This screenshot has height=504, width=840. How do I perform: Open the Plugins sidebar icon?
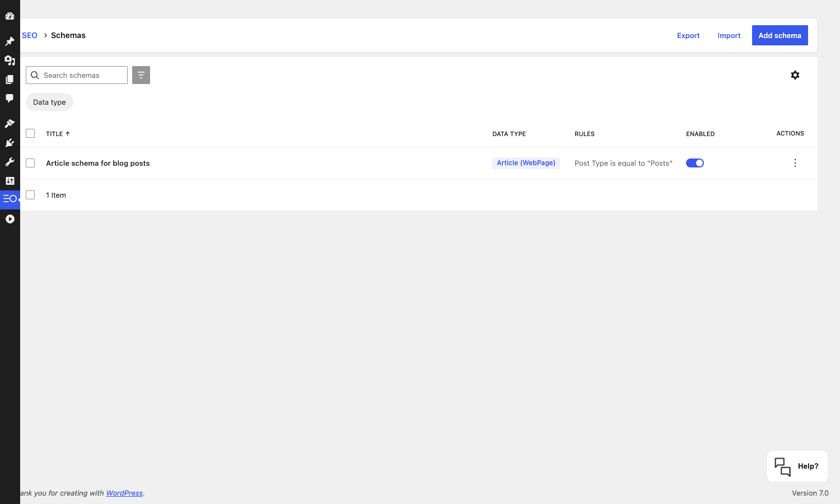click(10, 143)
